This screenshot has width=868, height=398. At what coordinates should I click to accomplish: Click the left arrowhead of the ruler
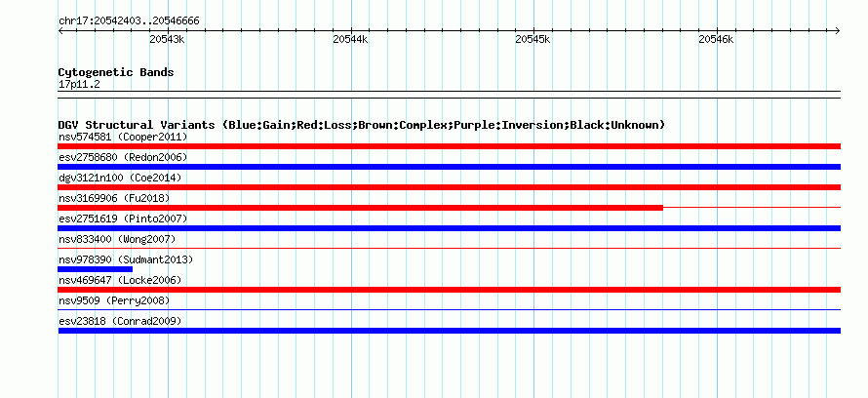(60, 31)
